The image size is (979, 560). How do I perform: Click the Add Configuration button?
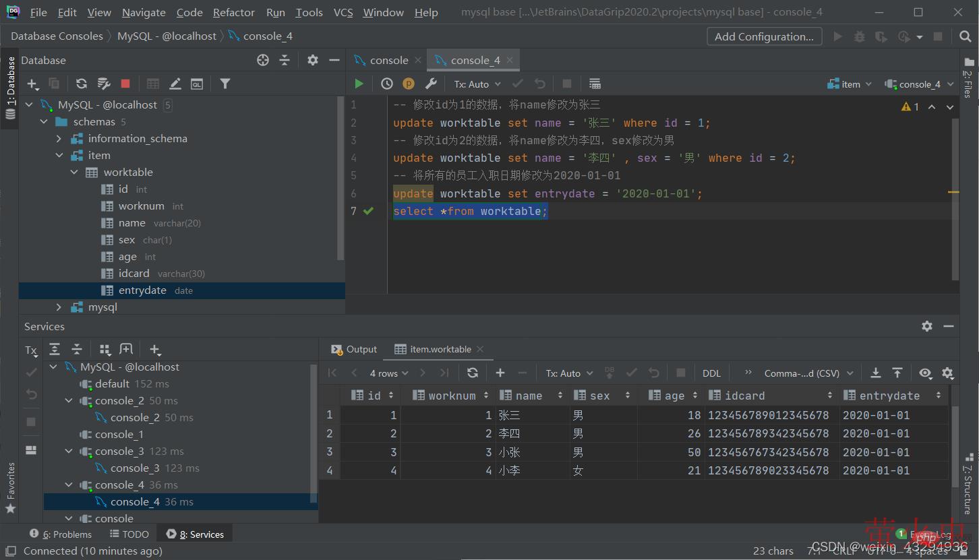[x=764, y=36]
